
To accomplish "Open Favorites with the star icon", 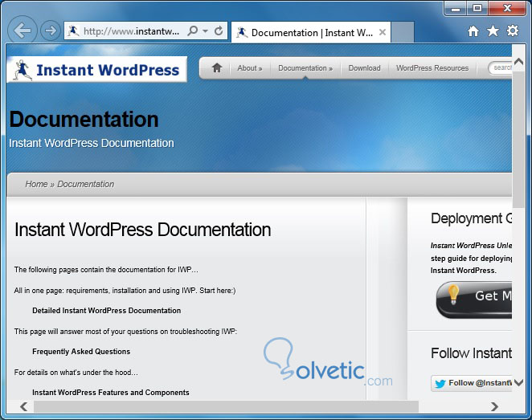I will (x=493, y=31).
